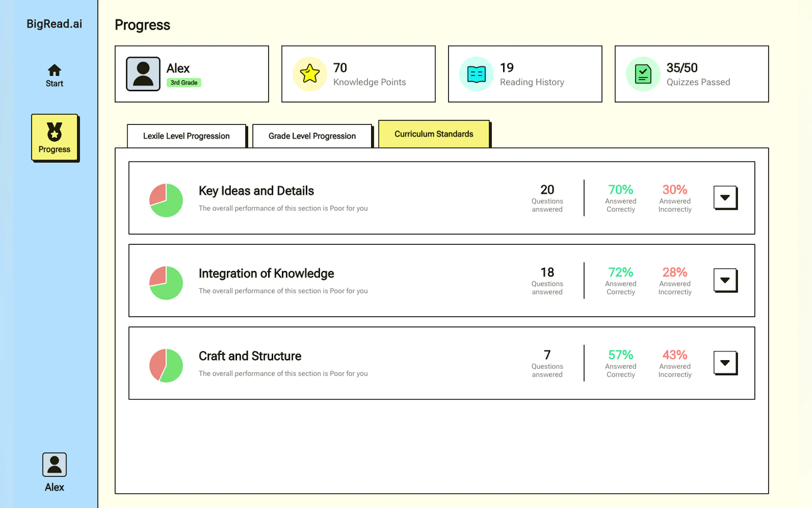Click Alex's avatar at sidebar bottom
Image resolution: width=812 pixels, height=508 pixels.
(x=54, y=464)
